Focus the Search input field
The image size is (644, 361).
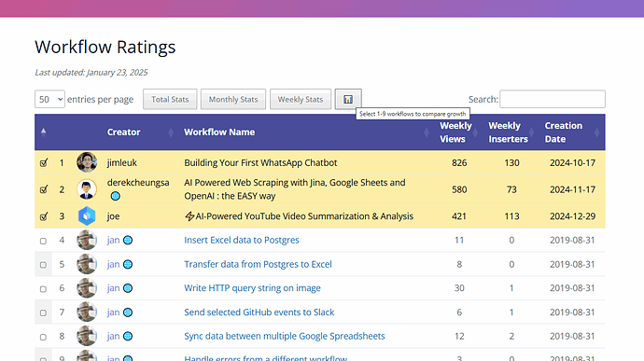553,99
